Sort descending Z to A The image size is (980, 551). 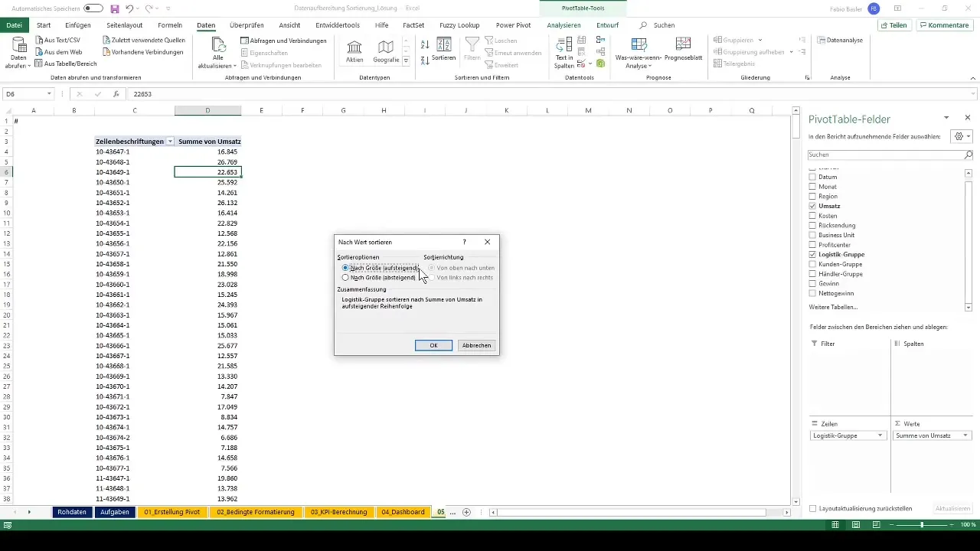[425, 60]
